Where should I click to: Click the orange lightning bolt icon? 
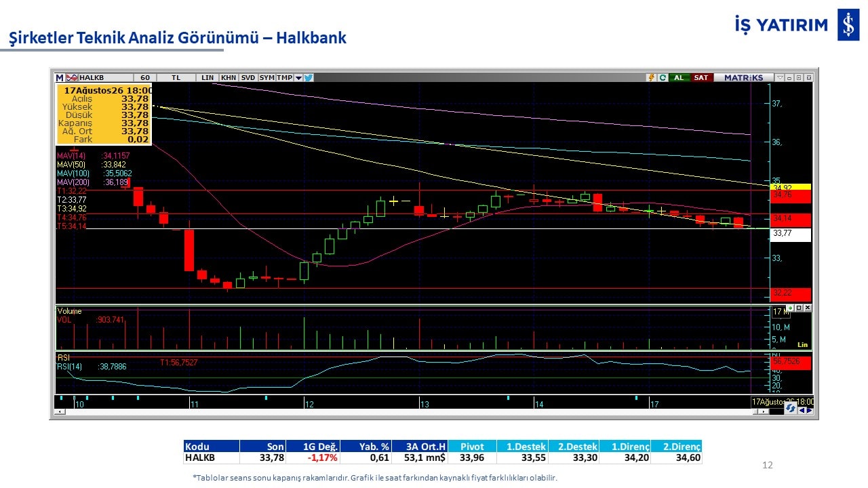tap(652, 77)
